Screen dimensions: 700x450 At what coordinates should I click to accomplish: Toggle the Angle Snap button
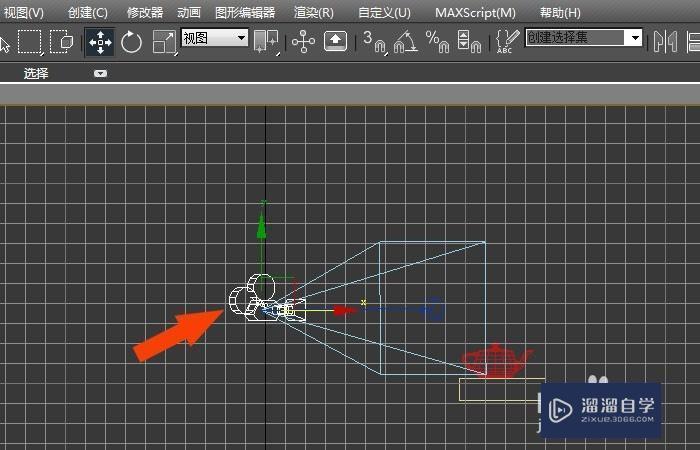click(x=405, y=42)
